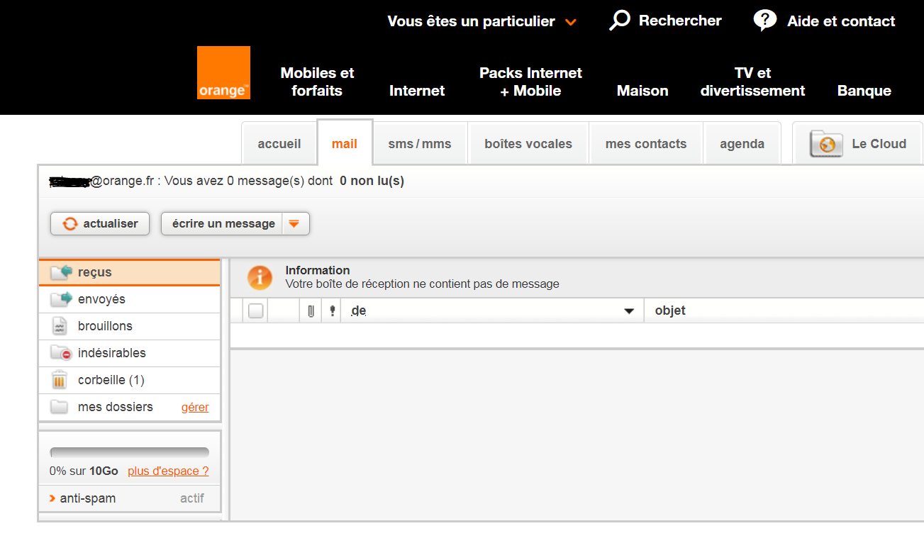
Task: Open the reçus inbox folder icon
Action: (61, 271)
